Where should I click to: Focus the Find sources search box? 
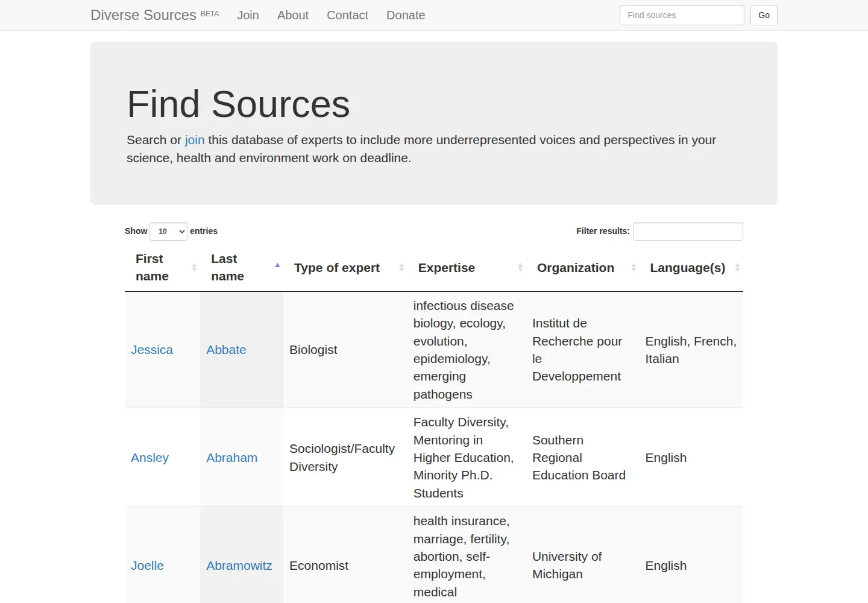pyautogui.click(x=682, y=15)
